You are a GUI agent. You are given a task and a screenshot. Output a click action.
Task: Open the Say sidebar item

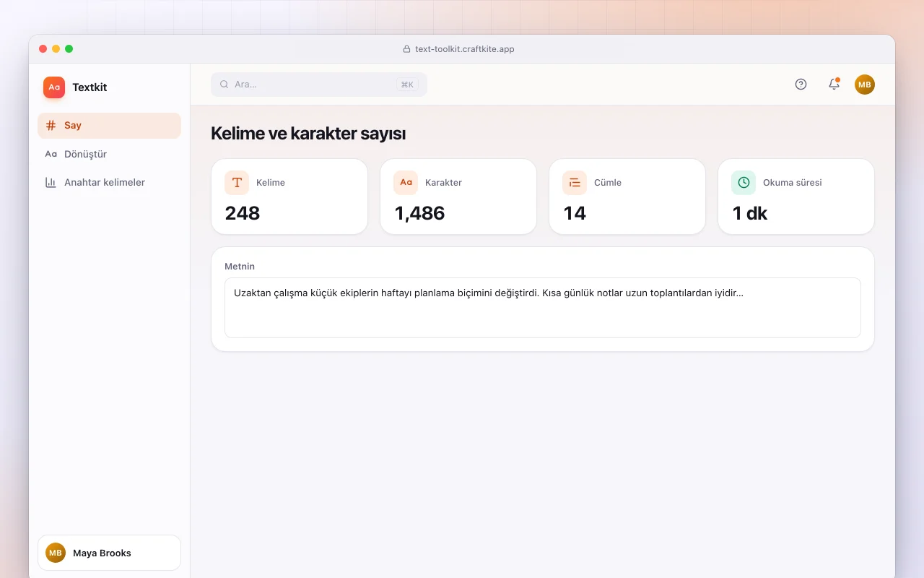[109, 126]
